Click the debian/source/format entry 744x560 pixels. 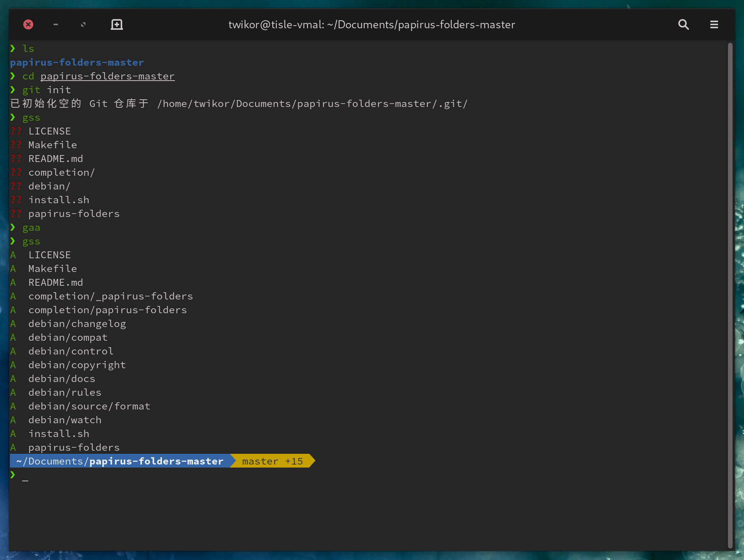[89, 406]
